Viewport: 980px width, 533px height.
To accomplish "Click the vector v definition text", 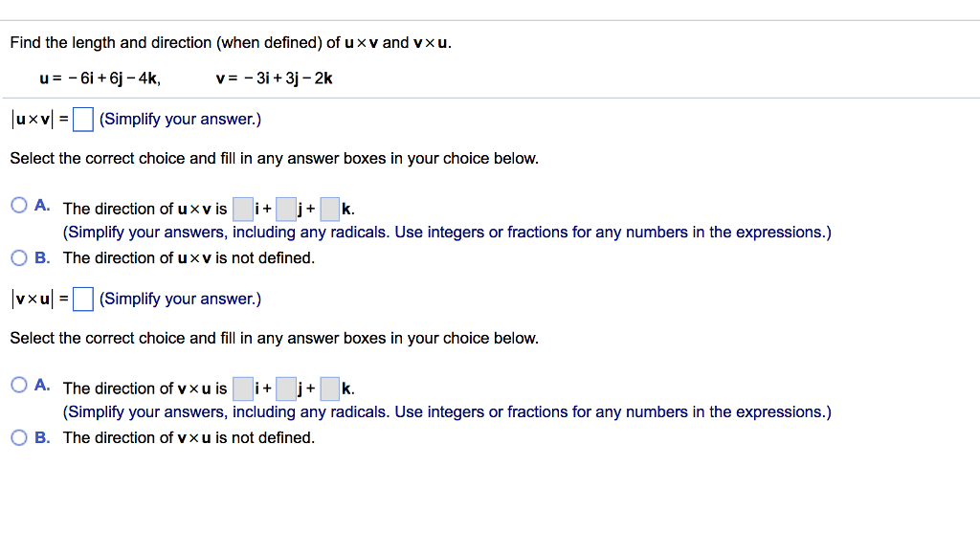I will click(x=275, y=78).
